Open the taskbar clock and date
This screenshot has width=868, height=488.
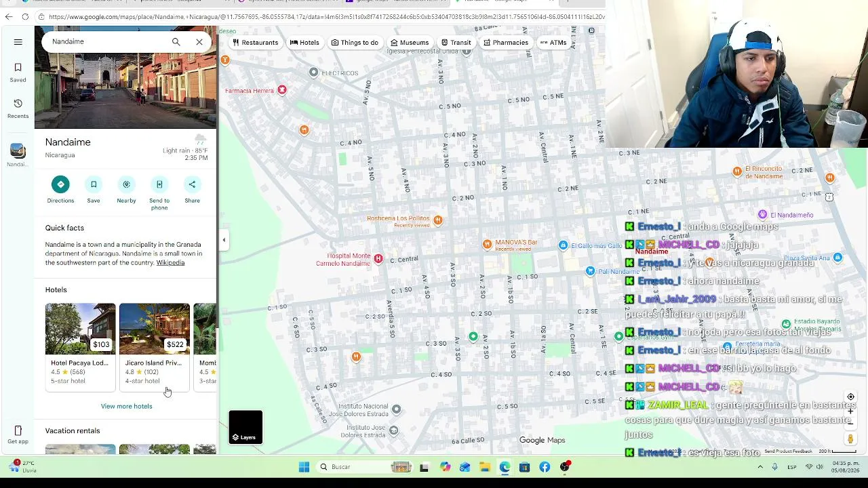click(x=846, y=467)
